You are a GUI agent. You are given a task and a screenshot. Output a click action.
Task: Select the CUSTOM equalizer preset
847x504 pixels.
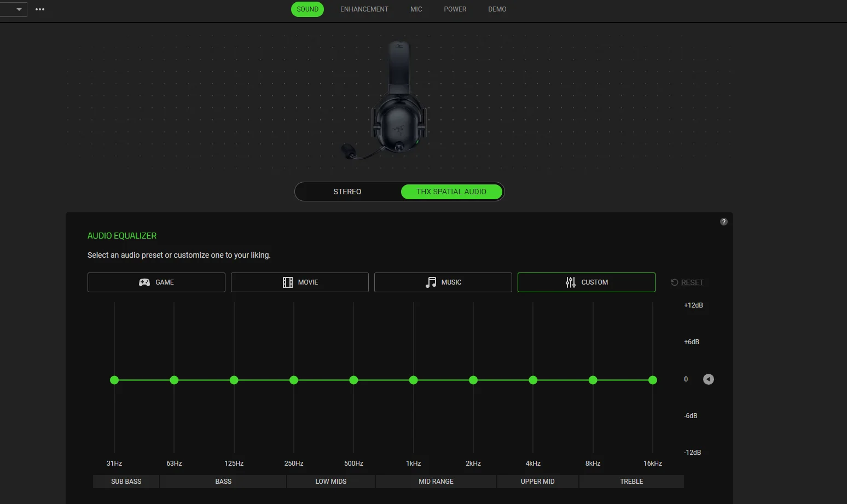click(x=587, y=282)
